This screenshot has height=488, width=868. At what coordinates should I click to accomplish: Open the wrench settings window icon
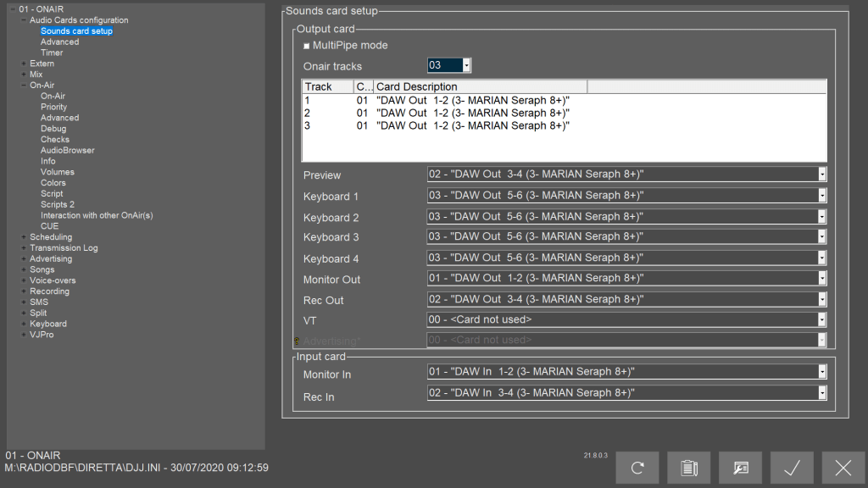pyautogui.click(x=740, y=468)
